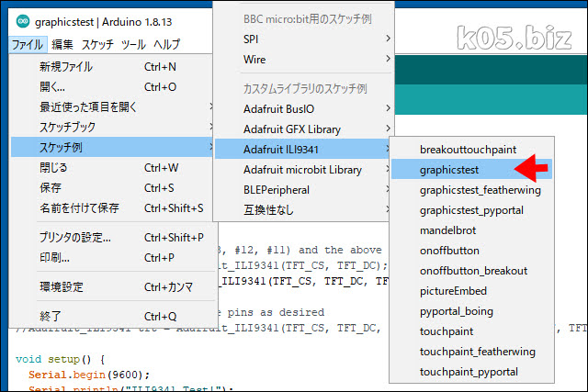The height and width of the screenshot is (392, 588).
Task: Open onoffbutton_breakout example
Action: pos(471,271)
